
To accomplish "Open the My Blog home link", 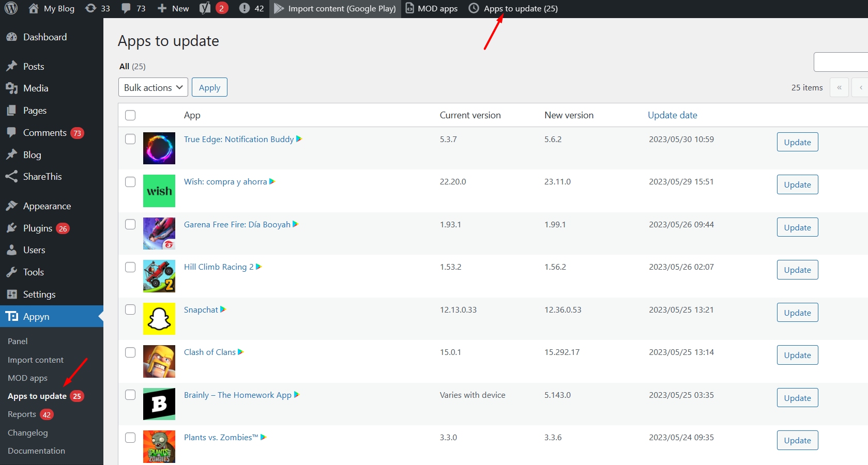I will coord(51,8).
